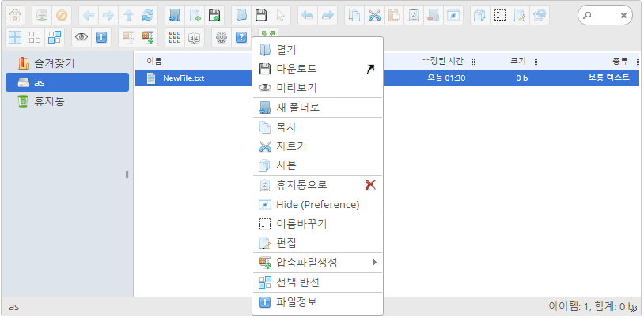The image size is (644, 318).
Task: Switch view mode with the grid icon
Action: [175, 37]
